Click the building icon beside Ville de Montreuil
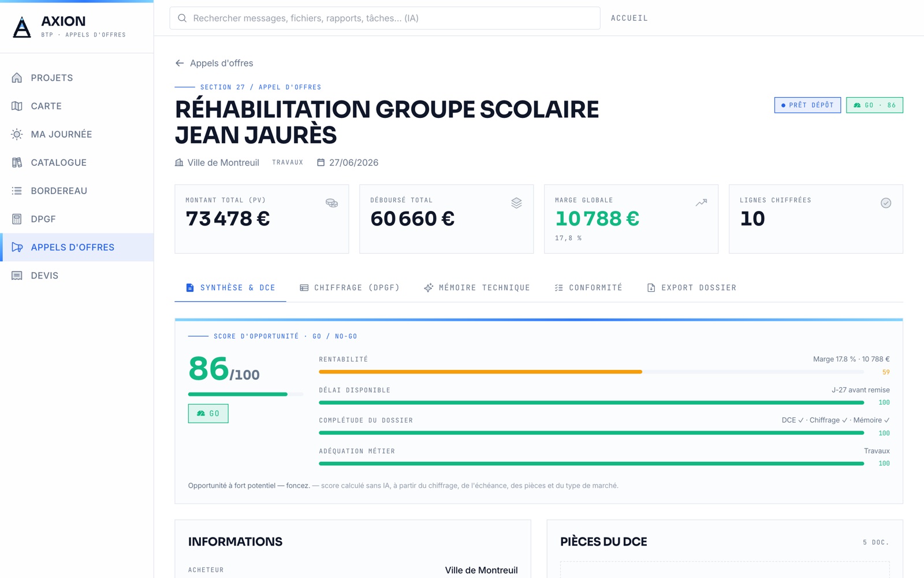 click(179, 162)
